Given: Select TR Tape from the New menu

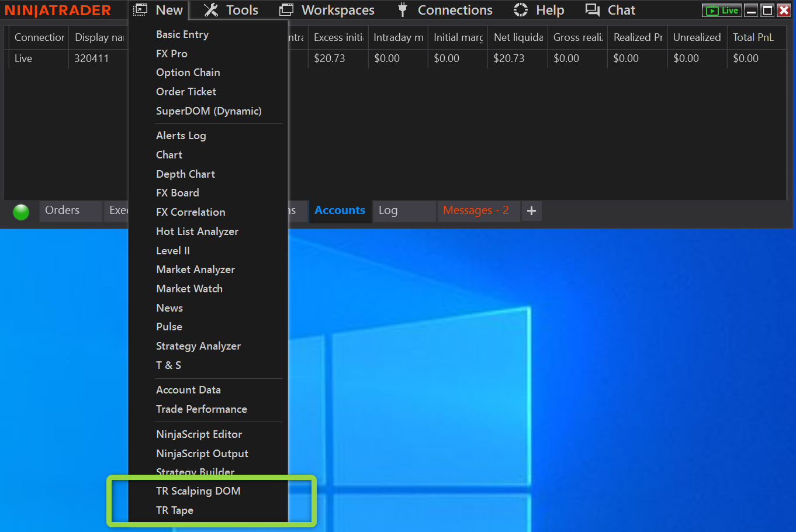Looking at the screenshot, I should (175, 510).
